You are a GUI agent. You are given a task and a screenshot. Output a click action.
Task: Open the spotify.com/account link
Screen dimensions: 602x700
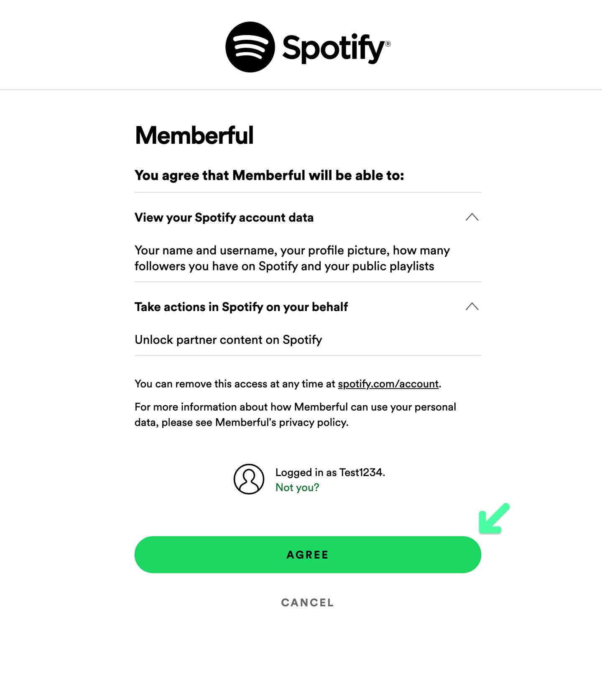coord(388,383)
